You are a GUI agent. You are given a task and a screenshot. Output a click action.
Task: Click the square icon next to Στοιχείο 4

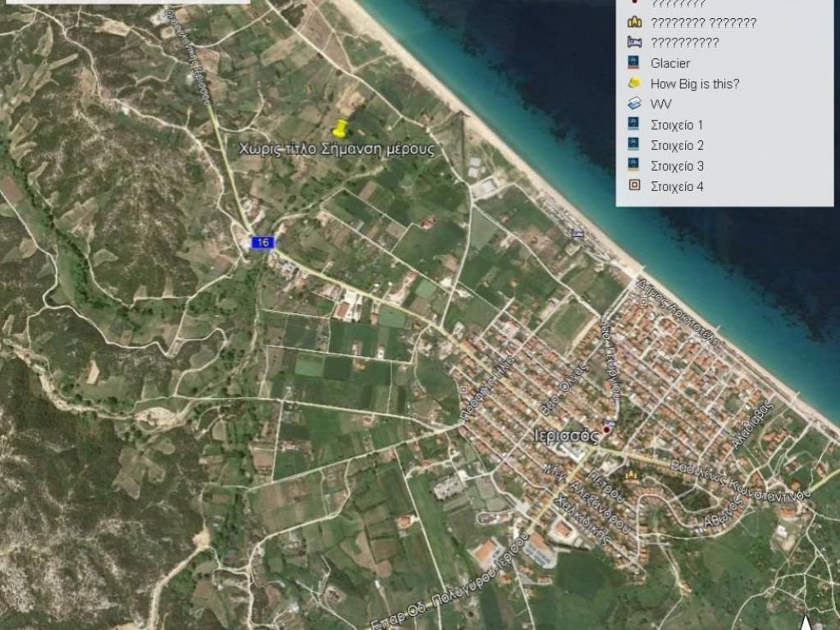coord(634,186)
